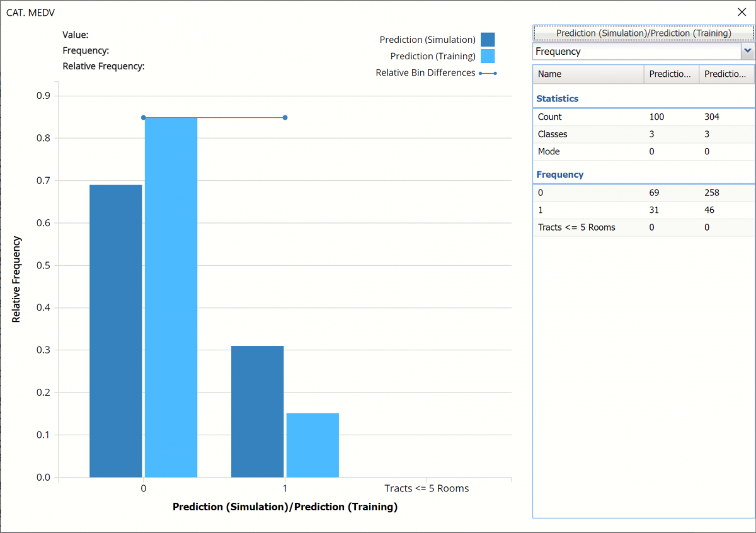The image size is (756, 533).
Task: Select the Count row in Statistics
Action: coord(643,117)
